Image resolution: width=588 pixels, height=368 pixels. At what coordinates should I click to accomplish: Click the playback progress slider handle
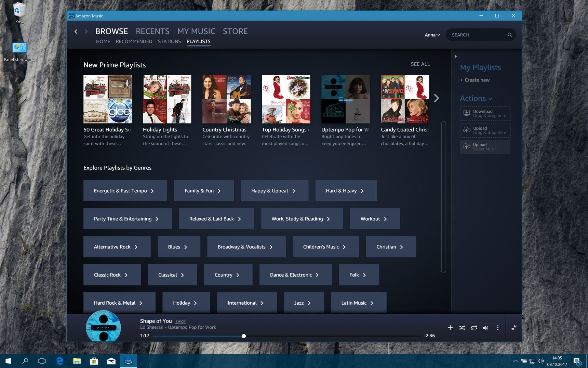pos(244,336)
